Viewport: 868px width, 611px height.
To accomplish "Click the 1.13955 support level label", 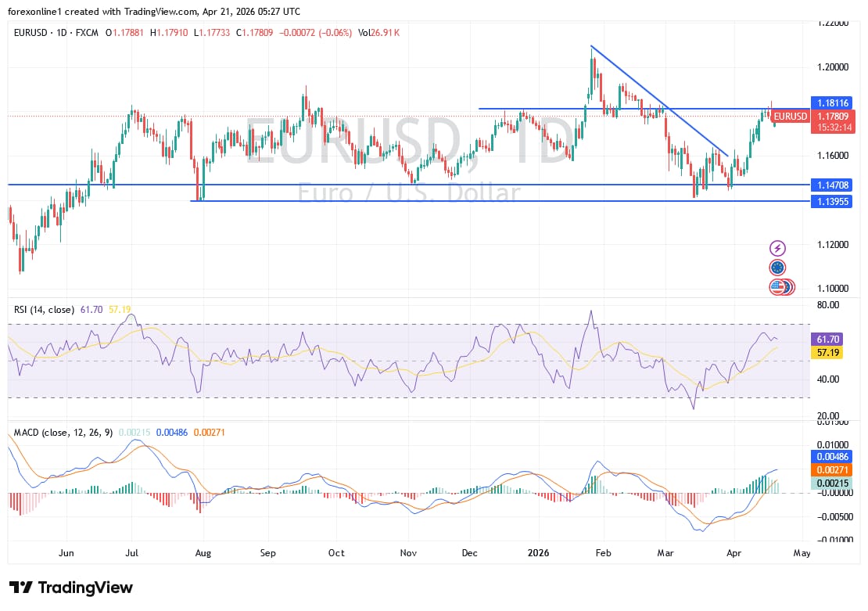I will (x=832, y=202).
